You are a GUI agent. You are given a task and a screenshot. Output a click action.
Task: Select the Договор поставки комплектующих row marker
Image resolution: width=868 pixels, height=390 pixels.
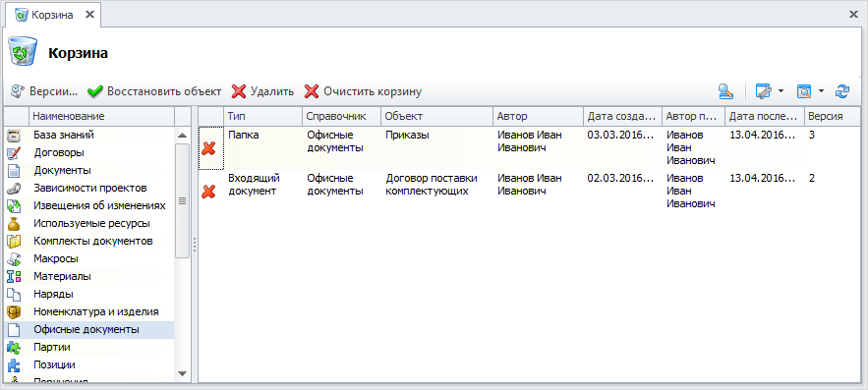click(208, 192)
